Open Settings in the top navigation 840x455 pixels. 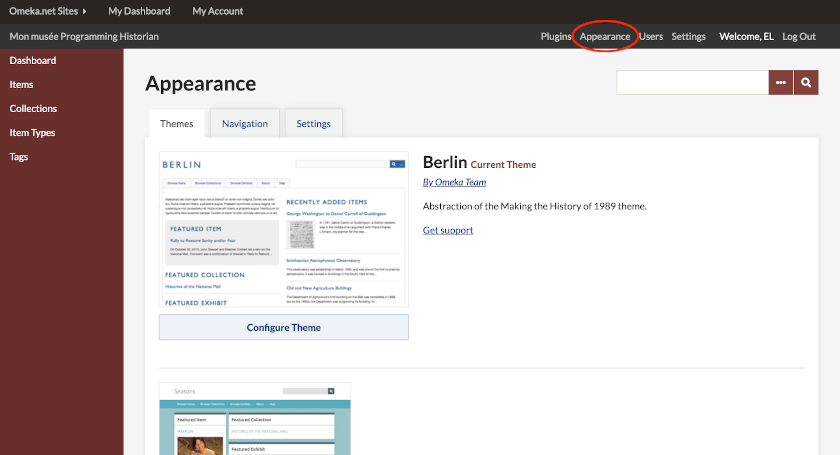(x=688, y=36)
